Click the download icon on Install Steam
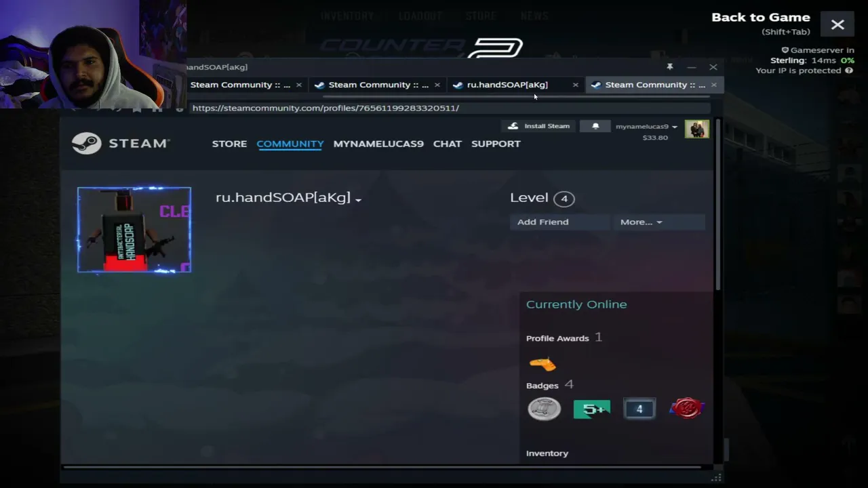868x488 pixels. click(513, 126)
